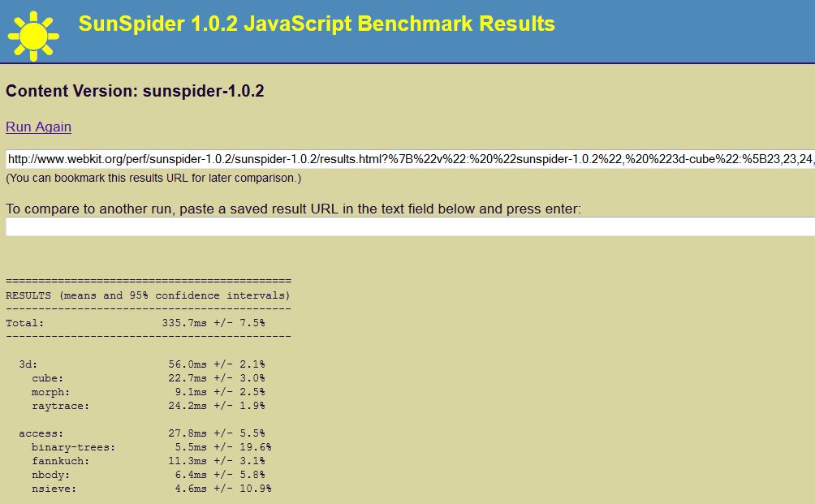Click the nsieve value 4.6ms +/- 10.9%
Viewport: 815px width, 504px height.
pyautogui.click(x=223, y=489)
